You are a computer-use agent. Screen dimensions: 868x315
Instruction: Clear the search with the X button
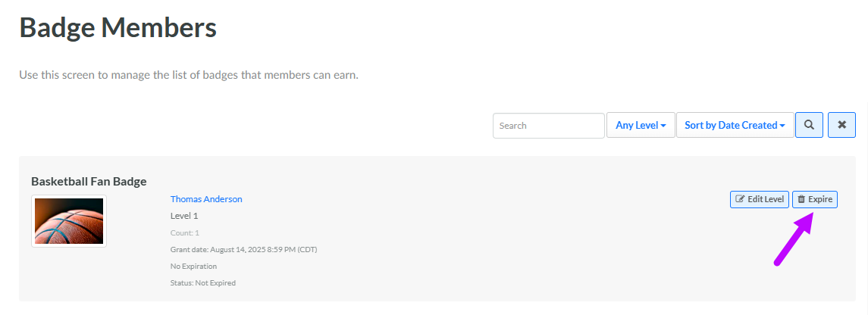click(x=841, y=125)
